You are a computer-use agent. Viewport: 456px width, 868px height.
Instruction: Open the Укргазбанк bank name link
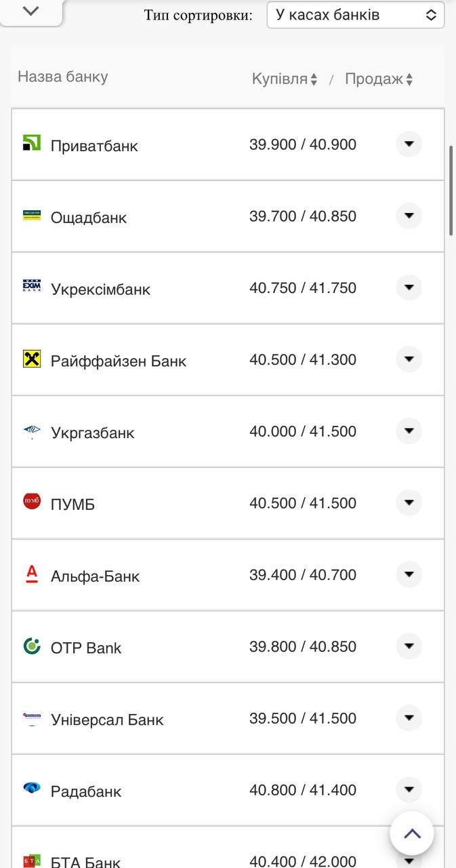coord(93,433)
